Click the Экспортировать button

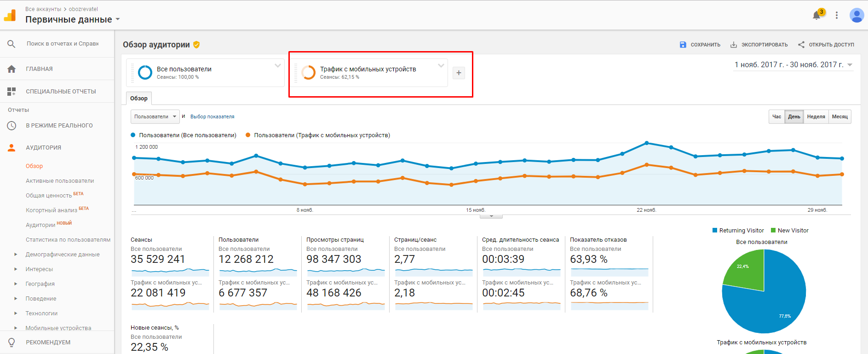pyautogui.click(x=759, y=45)
